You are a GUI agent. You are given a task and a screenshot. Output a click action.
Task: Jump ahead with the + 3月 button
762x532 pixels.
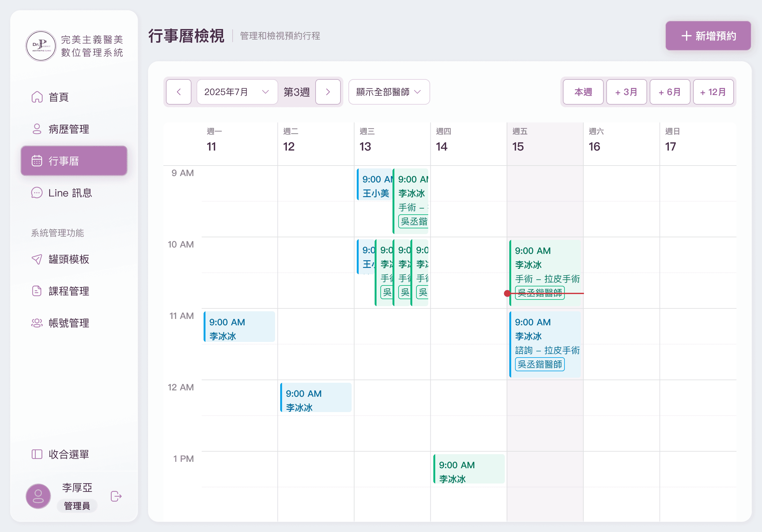tap(626, 92)
